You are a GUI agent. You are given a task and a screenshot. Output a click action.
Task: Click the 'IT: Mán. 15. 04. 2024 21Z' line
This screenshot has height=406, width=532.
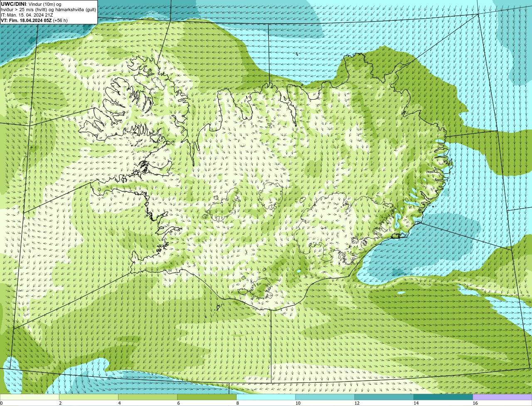point(27,15)
